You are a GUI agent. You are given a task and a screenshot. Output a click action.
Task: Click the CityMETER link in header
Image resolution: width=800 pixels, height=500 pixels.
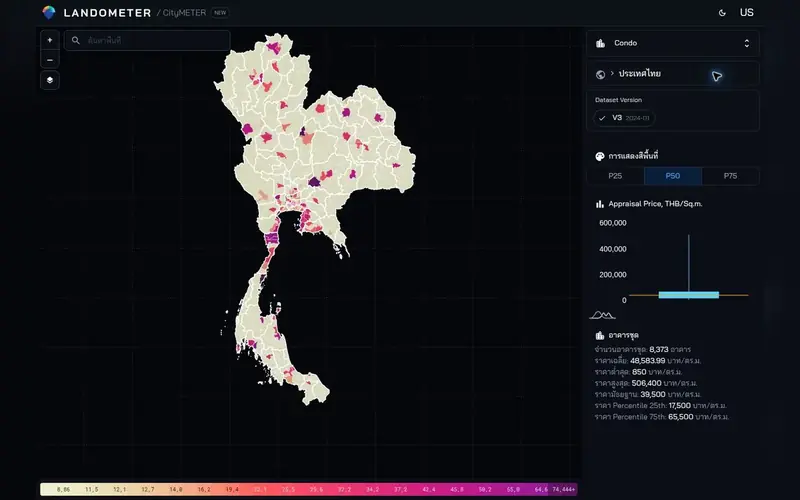pos(184,13)
